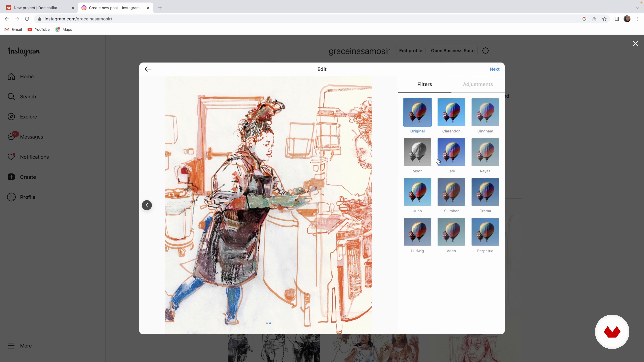Screen dimensions: 644x362
Task: Click the site lock icon in address bar
Action: pos(40,19)
